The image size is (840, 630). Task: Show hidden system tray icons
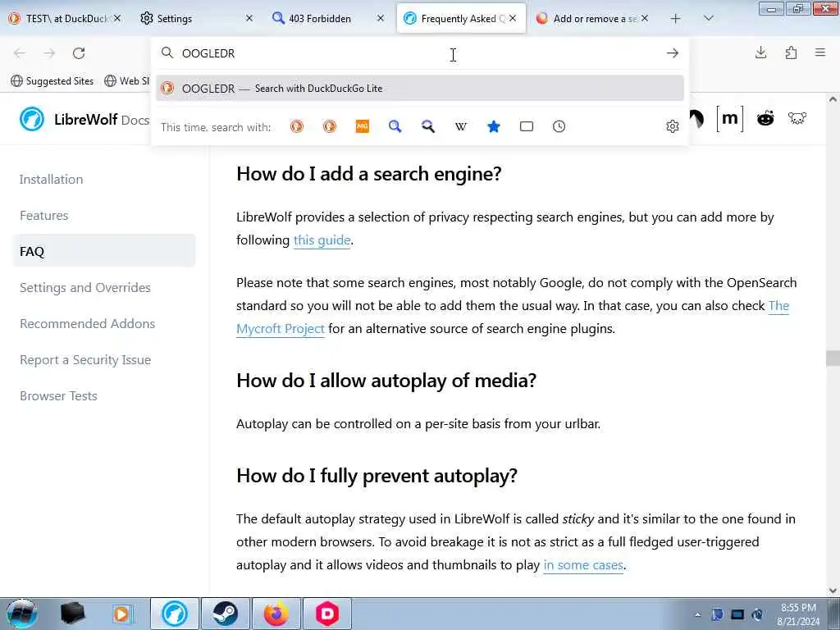[x=697, y=614]
